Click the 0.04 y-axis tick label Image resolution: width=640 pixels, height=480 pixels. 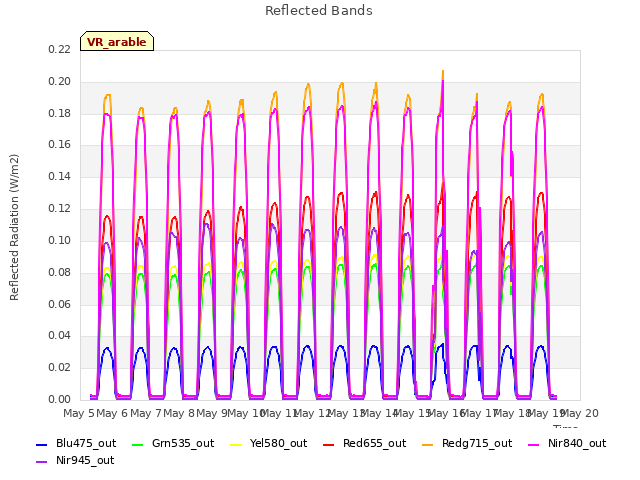click(60, 336)
